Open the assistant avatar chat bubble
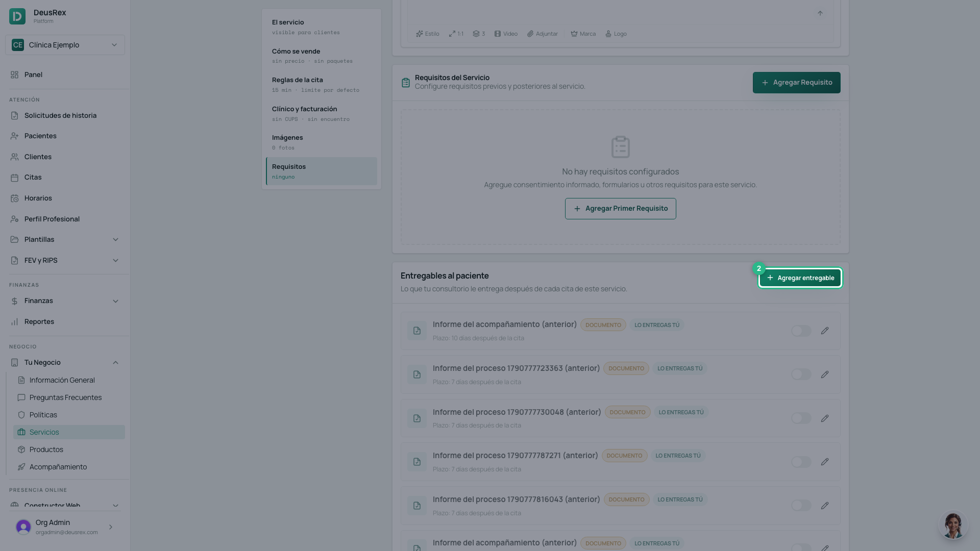980x551 pixels. tap(953, 525)
